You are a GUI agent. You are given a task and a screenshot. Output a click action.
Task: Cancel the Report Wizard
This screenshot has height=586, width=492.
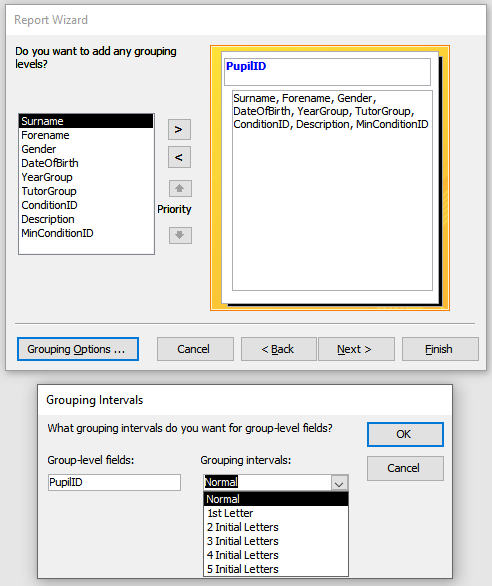click(x=195, y=349)
